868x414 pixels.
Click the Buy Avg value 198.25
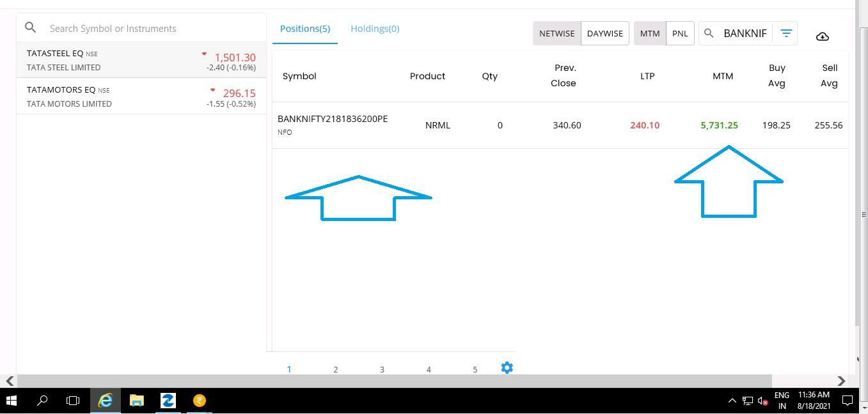[777, 125]
